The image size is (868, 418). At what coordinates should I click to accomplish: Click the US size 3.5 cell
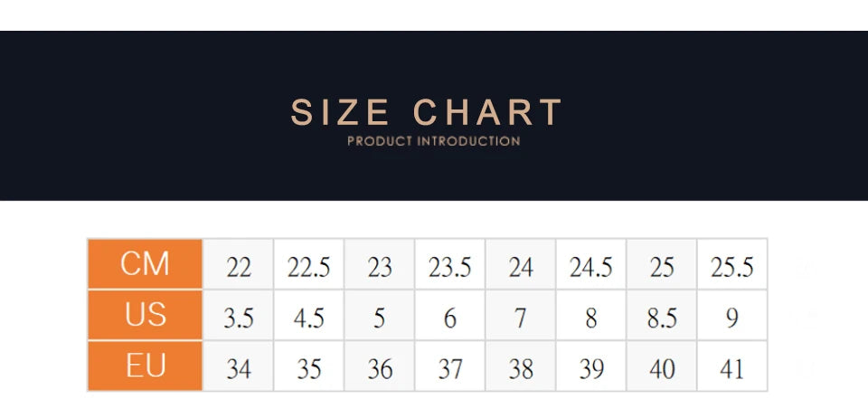coord(239,315)
